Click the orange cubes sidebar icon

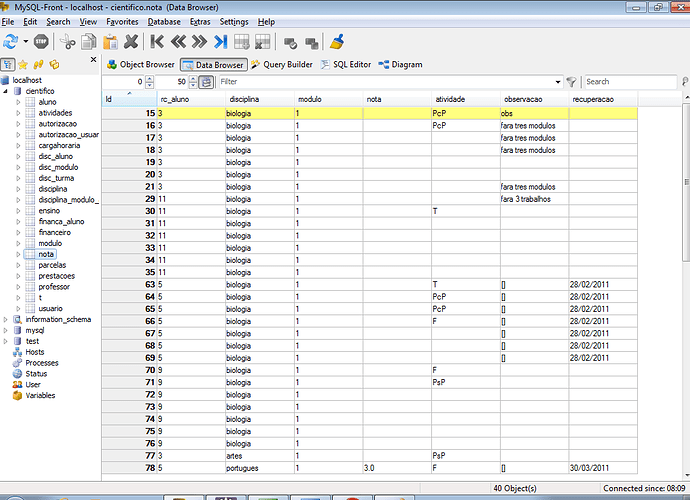pos(54,65)
